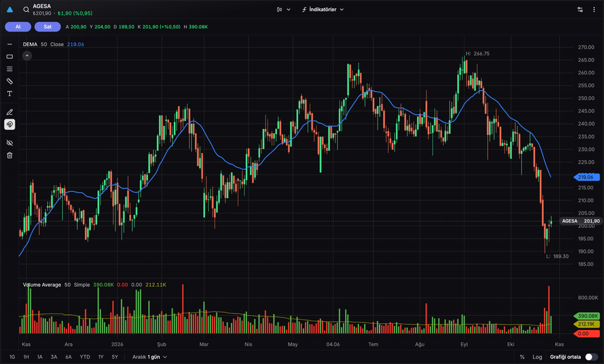
Task: Select the 6A time range
Action: [x=68, y=357]
